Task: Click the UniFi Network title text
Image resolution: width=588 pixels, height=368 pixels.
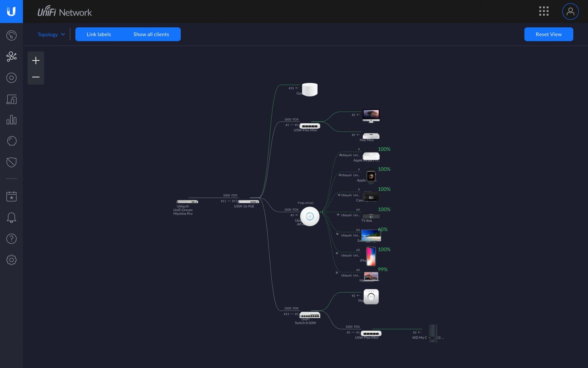Action: 65,12
